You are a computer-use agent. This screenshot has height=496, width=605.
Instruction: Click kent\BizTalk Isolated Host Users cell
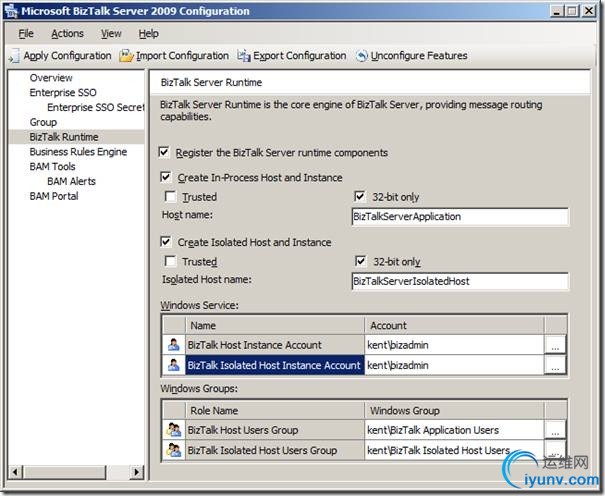[x=454, y=450]
